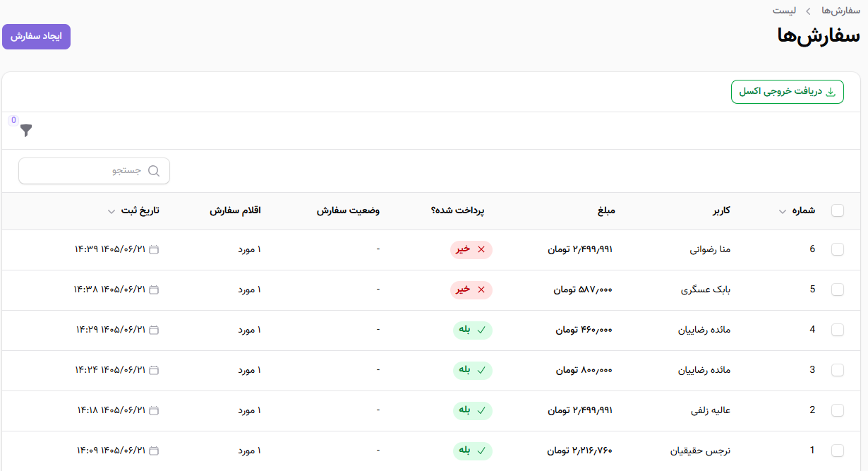Open order of عالیه زلفی
This screenshot has width=868, height=471.
[x=712, y=410]
